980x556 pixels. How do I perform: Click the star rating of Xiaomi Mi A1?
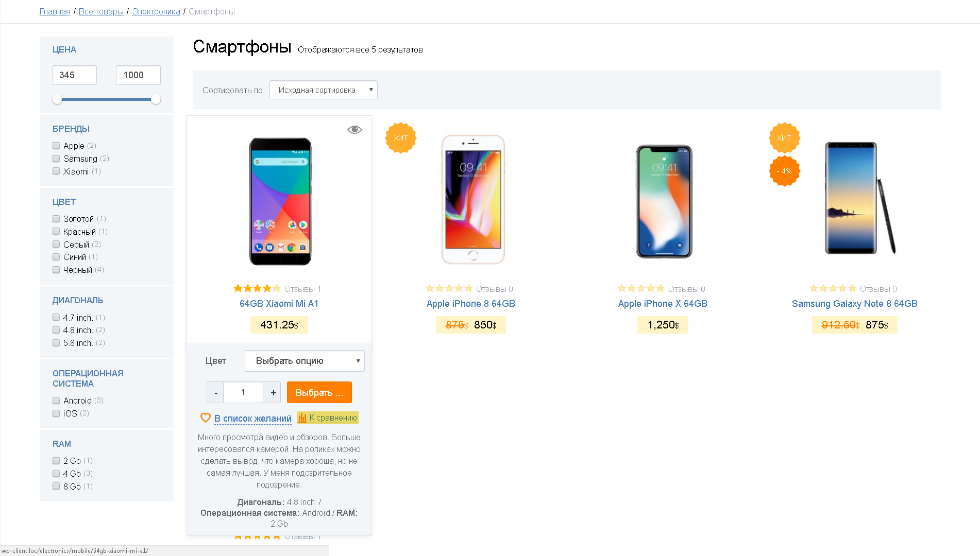pos(257,288)
